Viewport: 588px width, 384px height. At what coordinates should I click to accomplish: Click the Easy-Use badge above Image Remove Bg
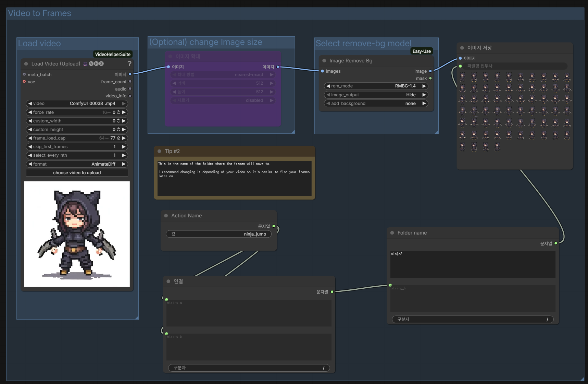[x=422, y=51]
